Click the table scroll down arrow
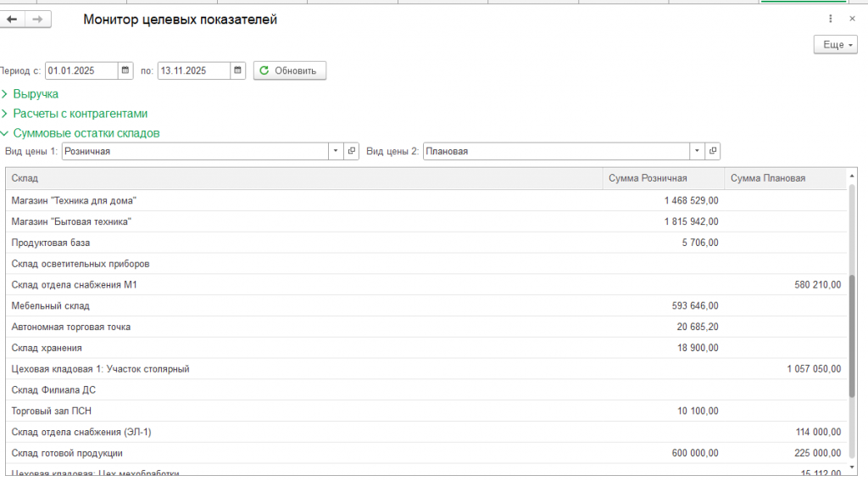The width and height of the screenshot is (868, 481). click(852, 468)
